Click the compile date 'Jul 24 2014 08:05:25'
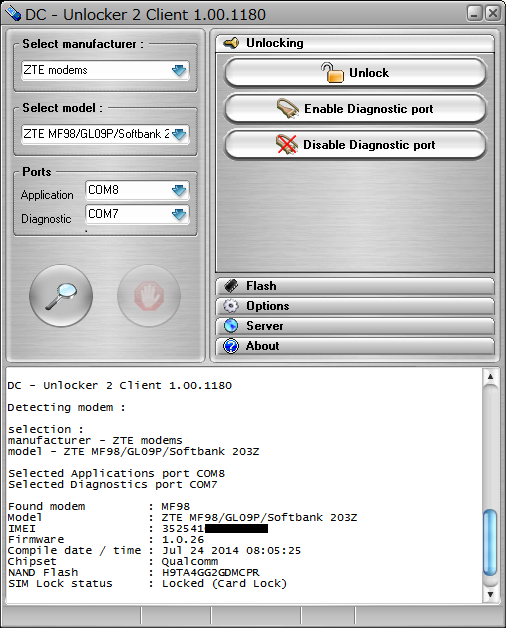 coord(231,551)
